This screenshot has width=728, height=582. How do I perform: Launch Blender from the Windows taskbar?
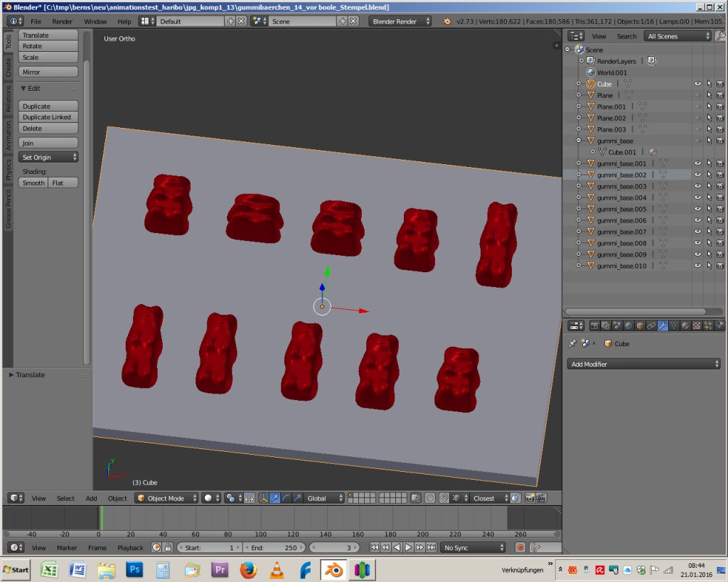tap(333, 570)
